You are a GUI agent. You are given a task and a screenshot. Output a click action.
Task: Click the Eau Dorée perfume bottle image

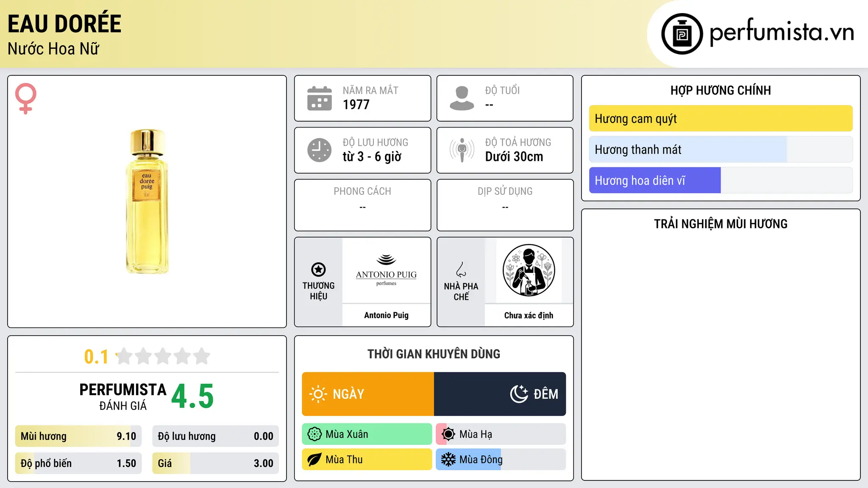pos(147,202)
